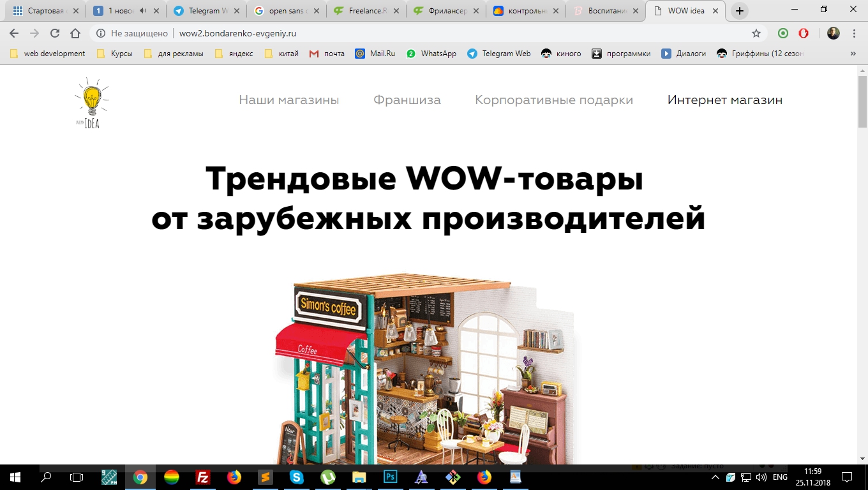Open File Explorer from the taskbar

[x=359, y=477]
